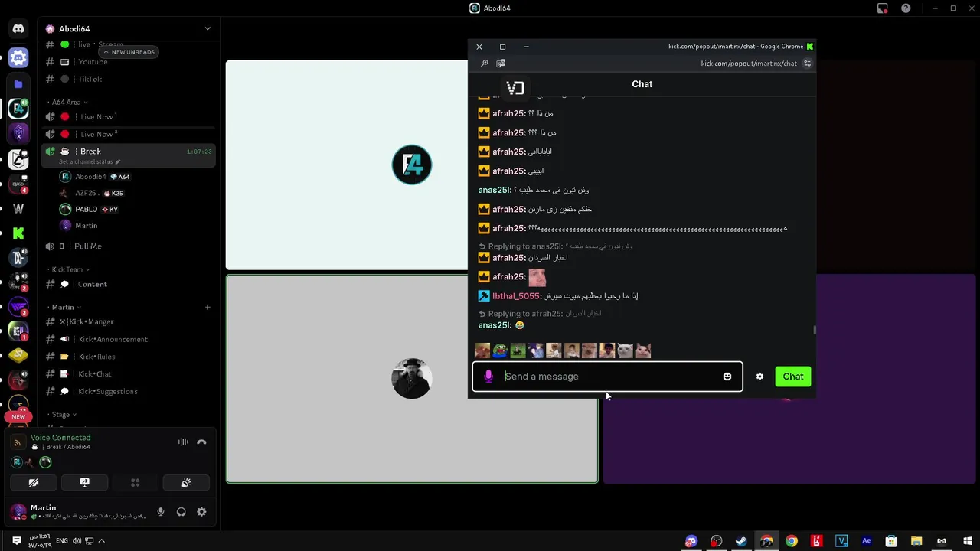
Task: Open volume control in system tray
Action: point(77,541)
